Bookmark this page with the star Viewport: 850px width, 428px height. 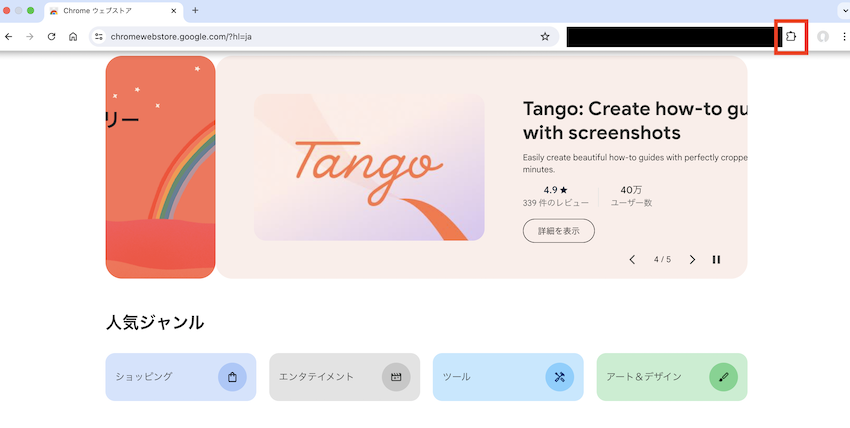(x=545, y=36)
